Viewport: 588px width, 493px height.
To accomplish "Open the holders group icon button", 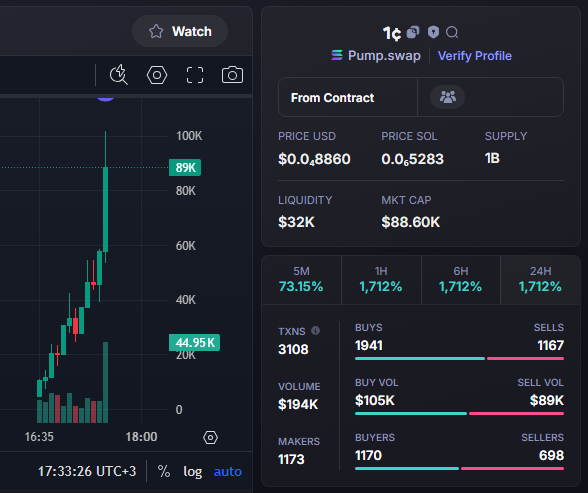I will pyautogui.click(x=447, y=97).
